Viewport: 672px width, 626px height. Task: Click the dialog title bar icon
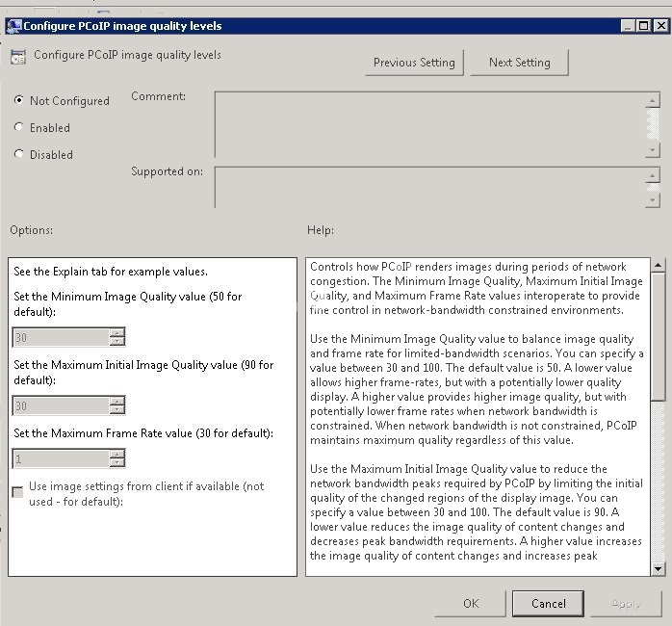coord(13,26)
